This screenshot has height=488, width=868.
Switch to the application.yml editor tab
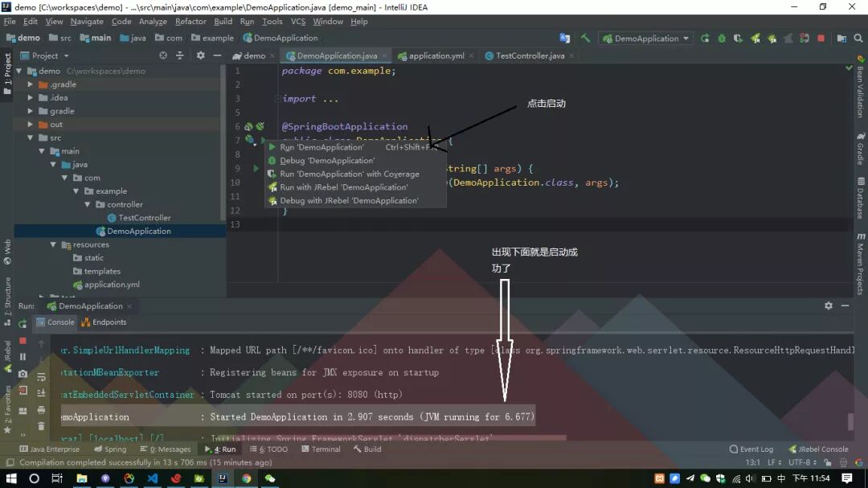click(436, 55)
